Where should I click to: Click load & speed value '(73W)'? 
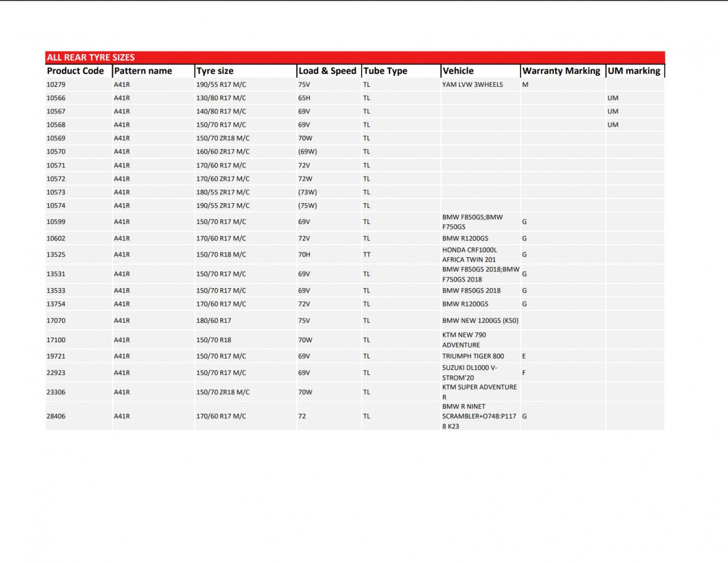[x=308, y=192]
